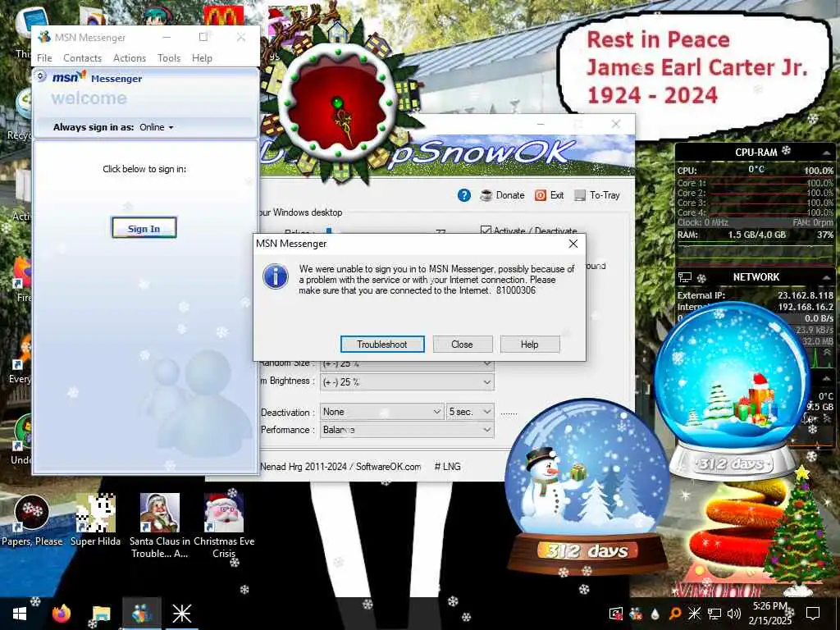
Task: Click the To-Tray icon in DesktopSnowOK
Action: (x=580, y=195)
